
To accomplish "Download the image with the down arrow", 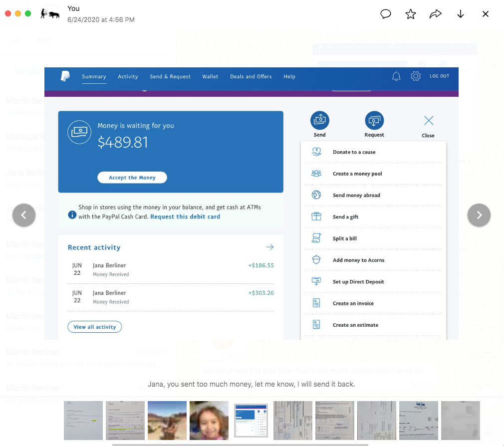I will coord(460,14).
